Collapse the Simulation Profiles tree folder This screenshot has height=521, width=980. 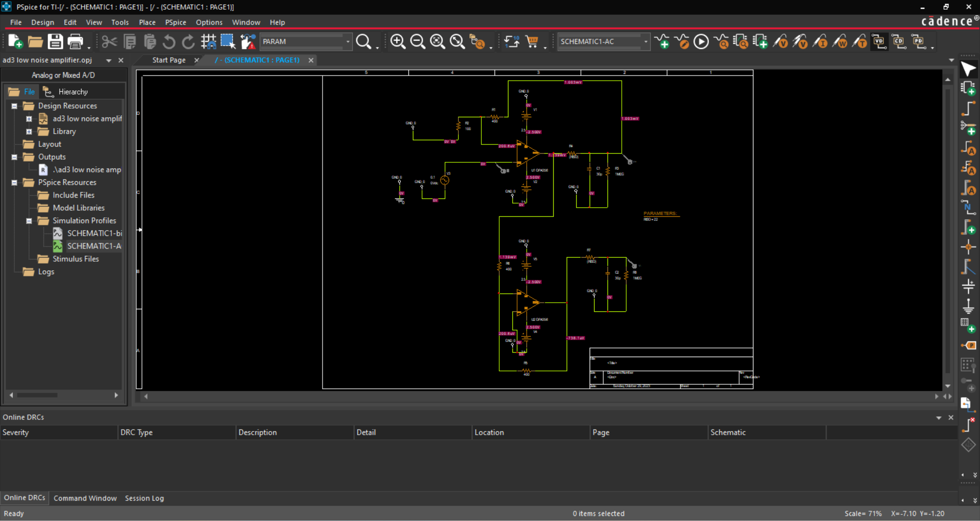pyautogui.click(x=29, y=221)
